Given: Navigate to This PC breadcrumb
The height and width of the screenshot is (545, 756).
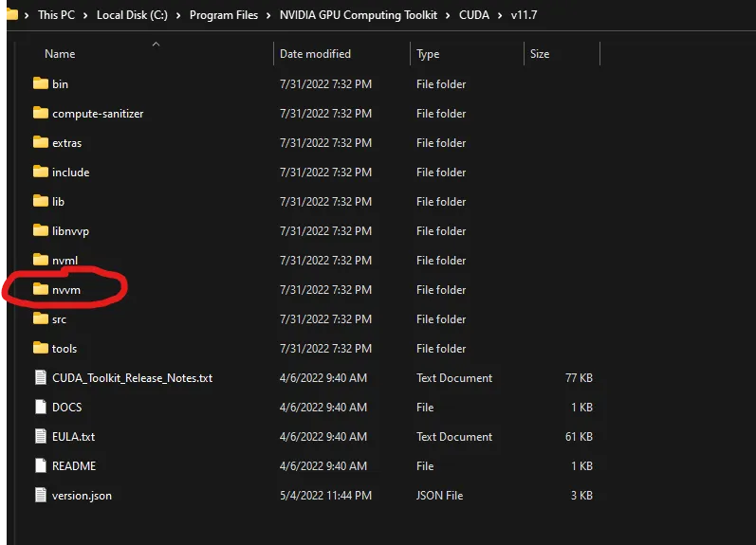Looking at the screenshot, I should tap(56, 15).
